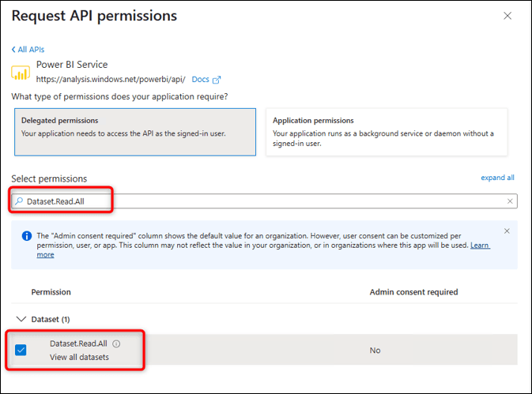
Task: Click info icon beside Dataset.Read.All
Action: click(x=116, y=343)
